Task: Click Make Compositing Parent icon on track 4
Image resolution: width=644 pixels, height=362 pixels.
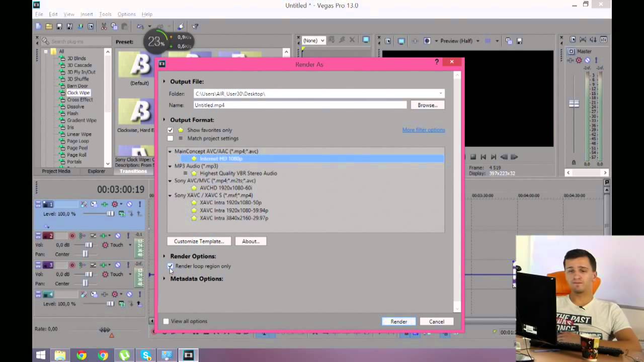Action: pos(139,304)
